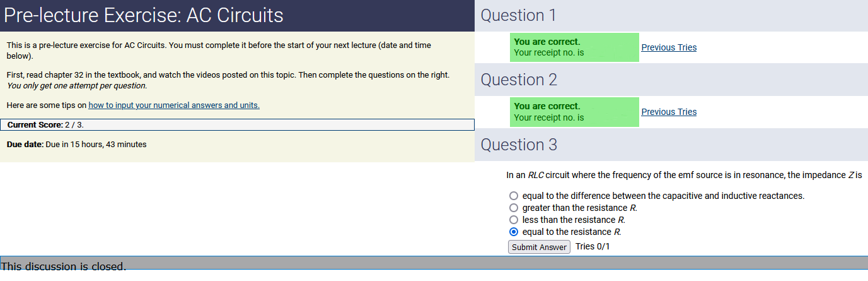Click the 'Tries 0/1' counter text
This screenshot has width=868, height=281.
593,246
